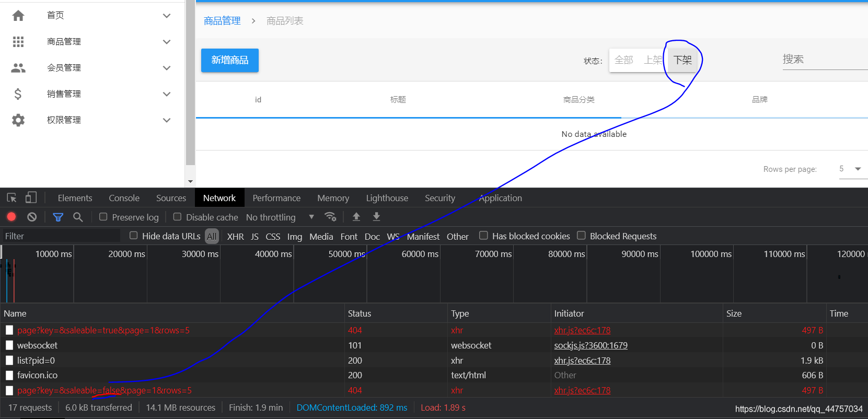Click the 新增商品 button

coord(230,60)
